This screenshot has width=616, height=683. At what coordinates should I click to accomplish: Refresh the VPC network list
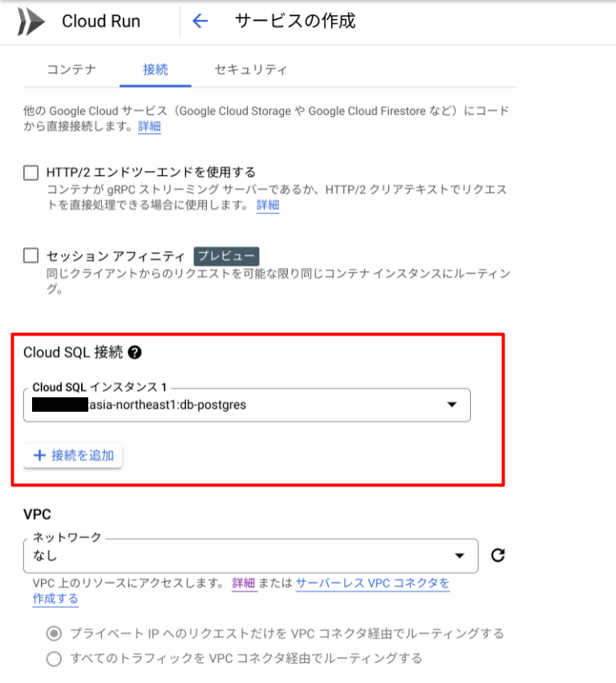[x=497, y=555]
